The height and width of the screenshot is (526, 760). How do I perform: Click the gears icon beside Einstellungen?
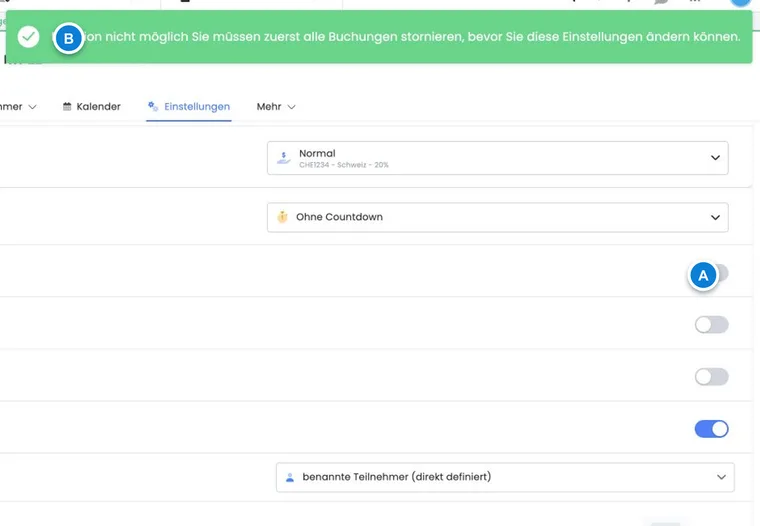(153, 106)
